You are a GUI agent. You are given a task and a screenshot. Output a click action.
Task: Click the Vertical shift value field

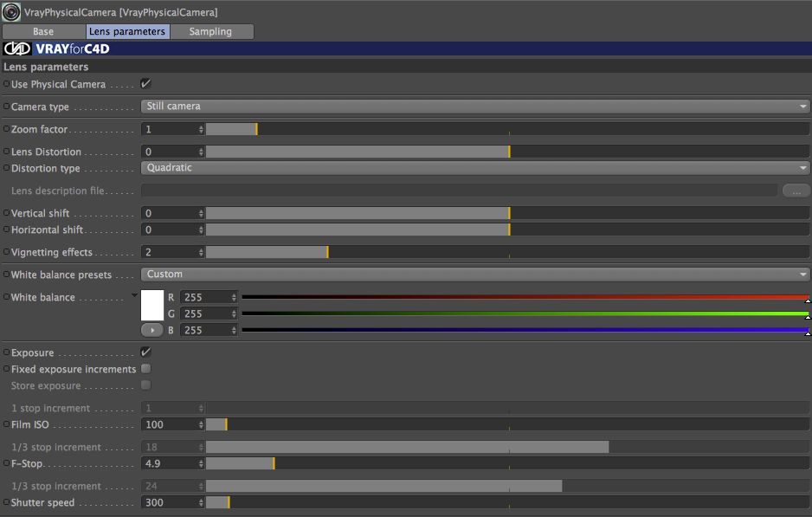coord(170,213)
